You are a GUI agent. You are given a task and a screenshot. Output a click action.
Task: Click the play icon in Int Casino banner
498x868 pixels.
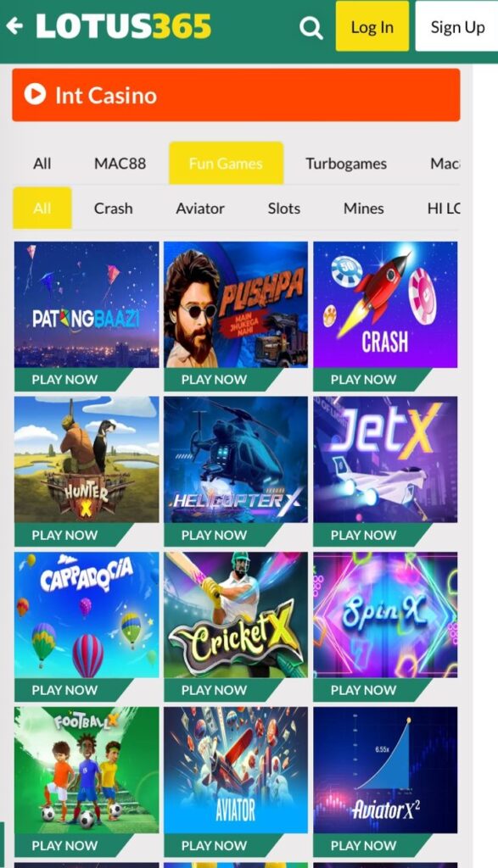pos(35,95)
